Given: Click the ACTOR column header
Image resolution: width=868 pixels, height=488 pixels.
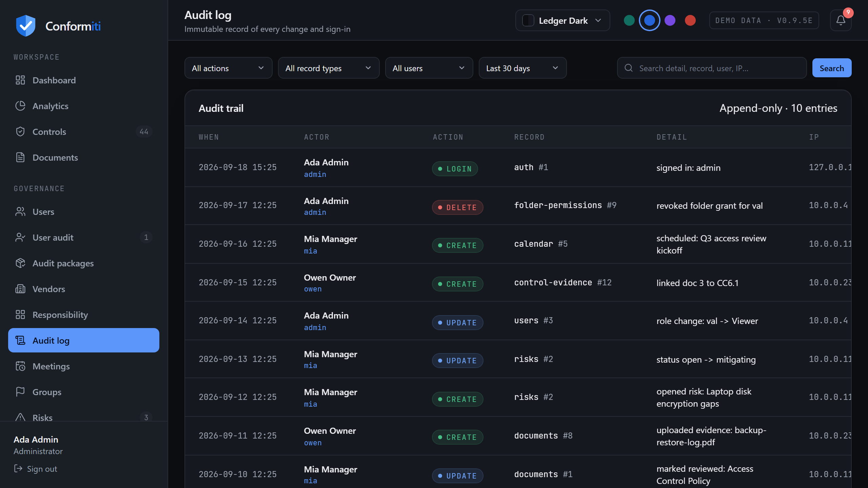Looking at the screenshot, I should click(x=317, y=137).
